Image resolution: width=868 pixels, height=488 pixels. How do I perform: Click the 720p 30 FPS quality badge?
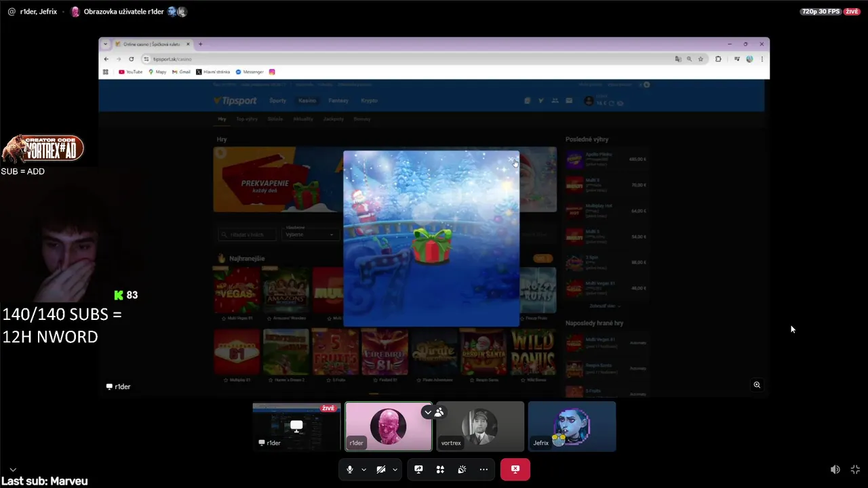click(x=821, y=12)
